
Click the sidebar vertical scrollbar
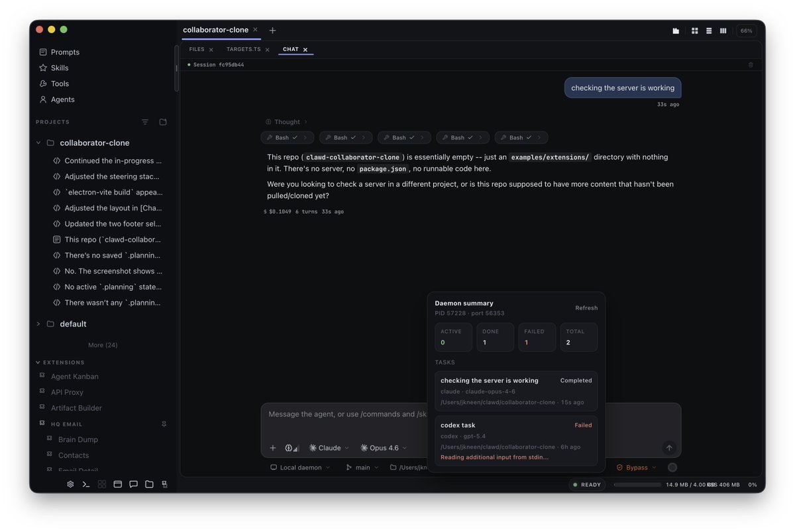176,68
